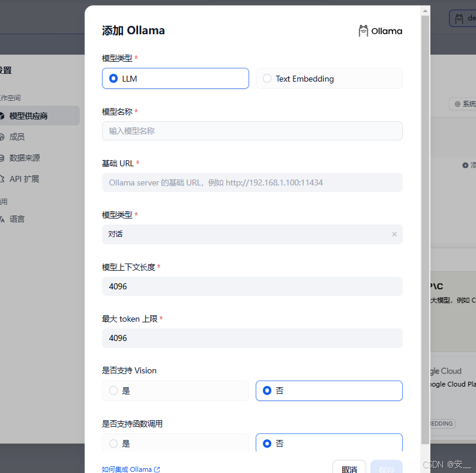This screenshot has width=476, height=473.
Task: Click the 模型名称 input field
Action: pos(252,131)
